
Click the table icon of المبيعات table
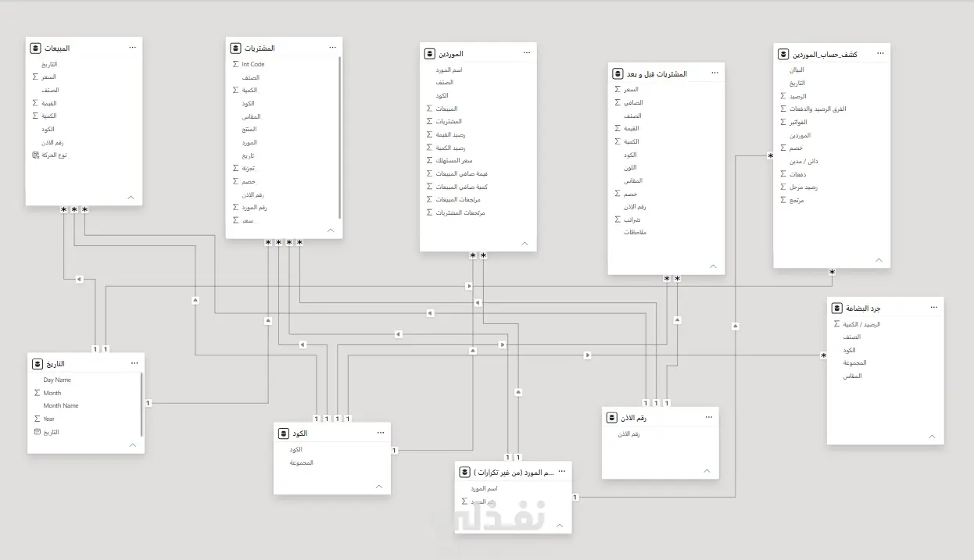tap(36, 48)
